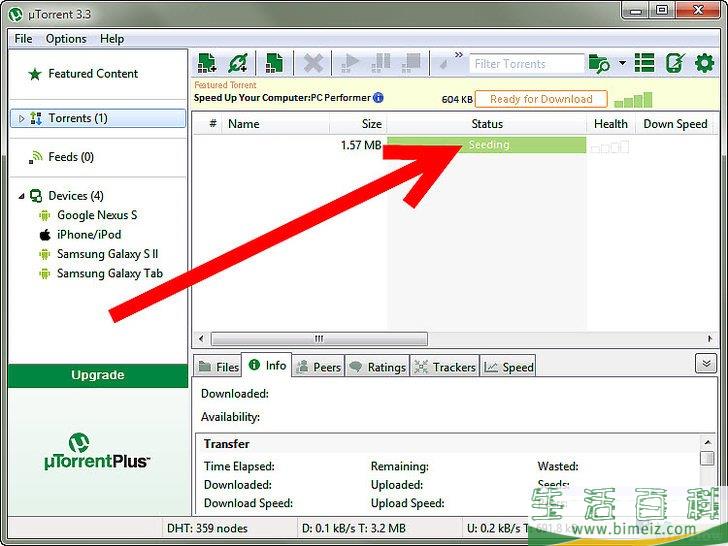Open the Options menu
Viewport: 728px width, 546px height.
tap(66, 39)
